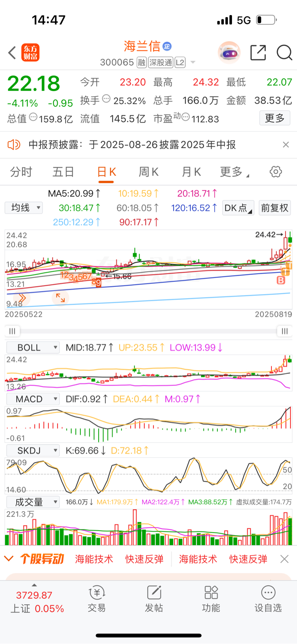The width and height of the screenshot is (297, 644).
Task: Toggle the DK点 button
Action: (x=238, y=208)
